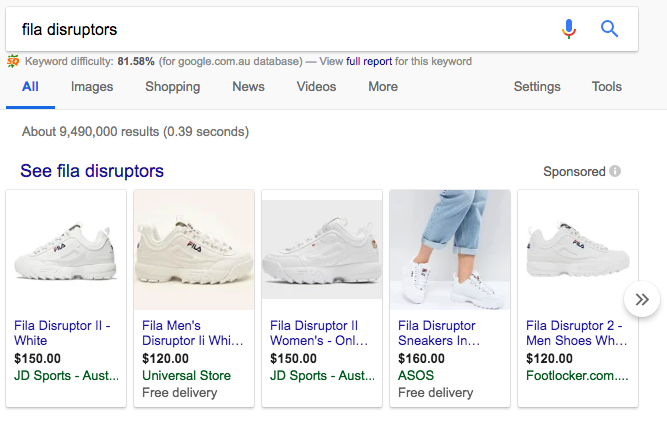Switch to the Images tab

pyautogui.click(x=92, y=87)
